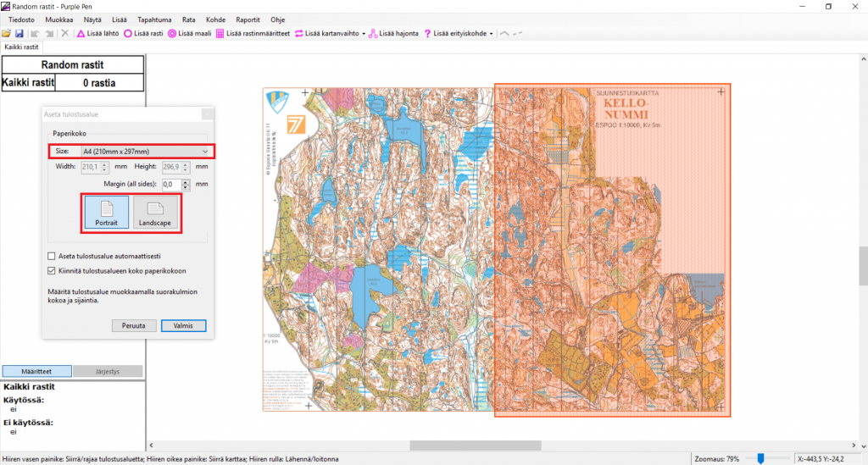Click the Lisää maali double-circle icon
Screen dimensions: 868x465
pos(172,34)
